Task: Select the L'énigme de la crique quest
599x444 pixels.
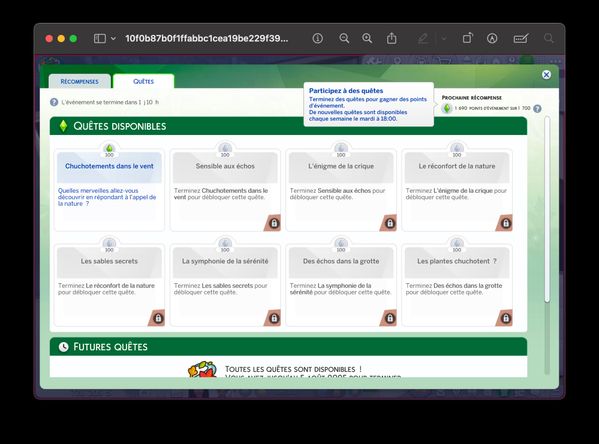Action: pos(341,190)
